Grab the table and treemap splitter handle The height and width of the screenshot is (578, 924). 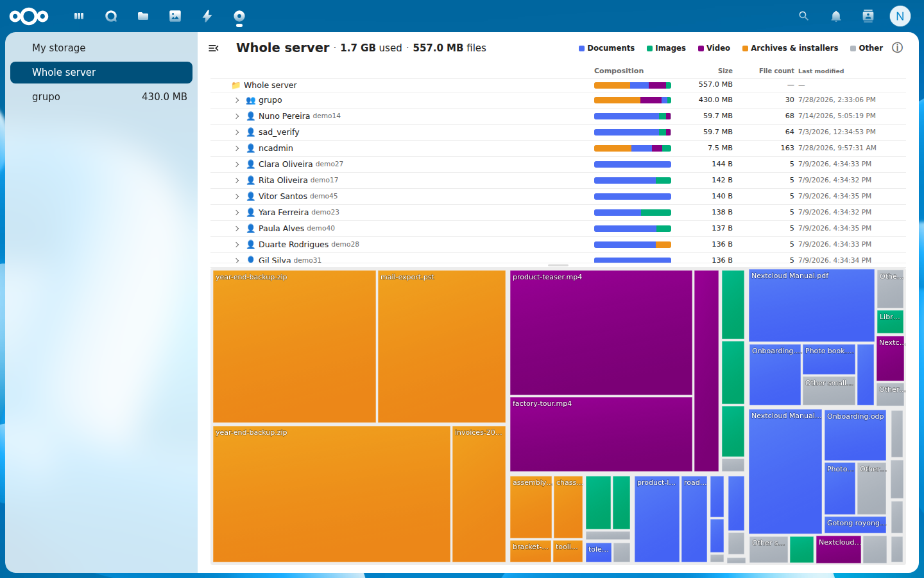(558, 265)
